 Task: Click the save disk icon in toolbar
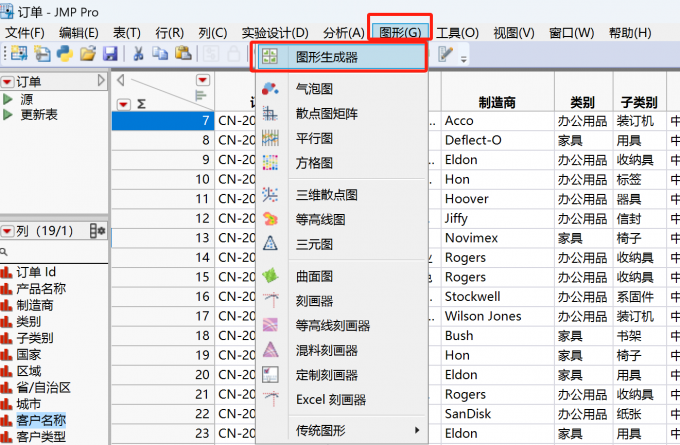(110, 53)
